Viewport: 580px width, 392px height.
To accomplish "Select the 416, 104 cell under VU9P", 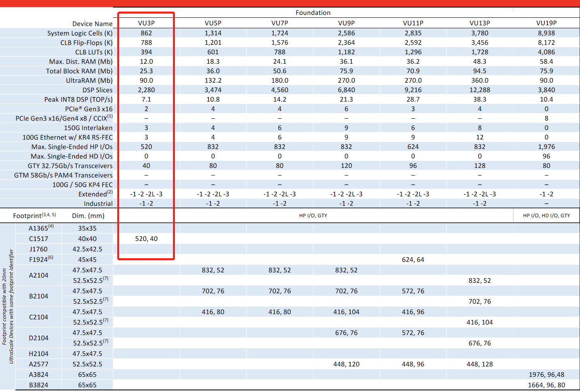I will coord(346,312).
